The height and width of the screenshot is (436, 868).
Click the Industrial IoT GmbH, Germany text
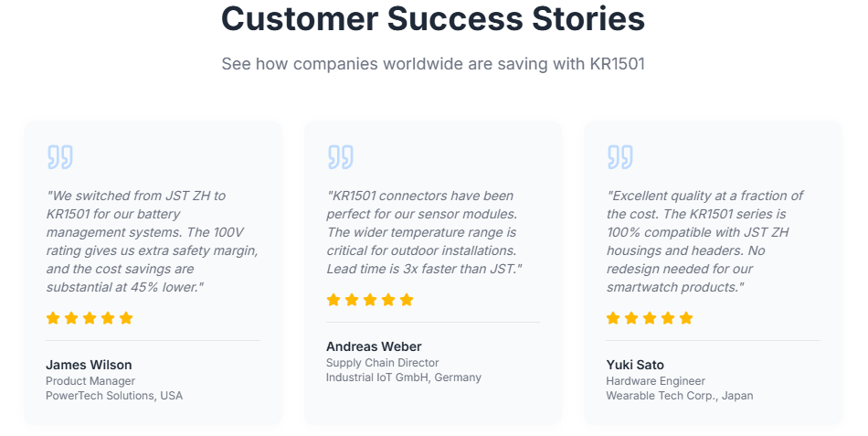click(x=403, y=378)
